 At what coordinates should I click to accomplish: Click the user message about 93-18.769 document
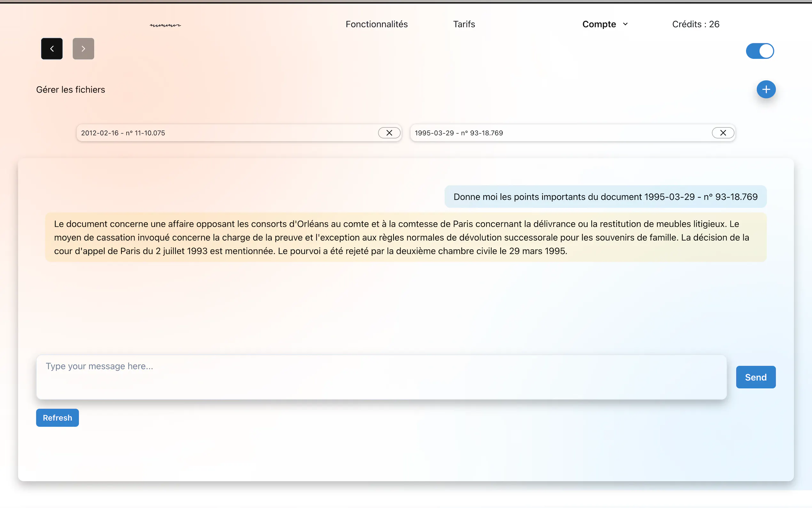(605, 196)
